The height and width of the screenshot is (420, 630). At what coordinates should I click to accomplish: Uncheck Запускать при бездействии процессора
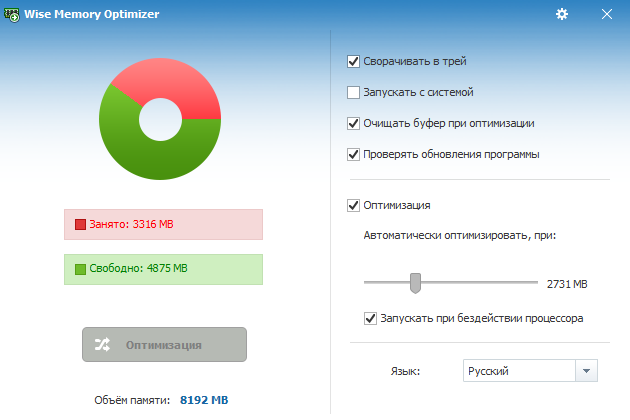370,318
